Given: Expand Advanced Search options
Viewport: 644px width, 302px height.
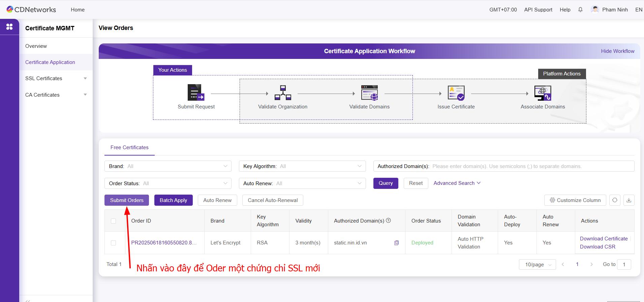Looking at the screenshot, I should click(457, 183).
